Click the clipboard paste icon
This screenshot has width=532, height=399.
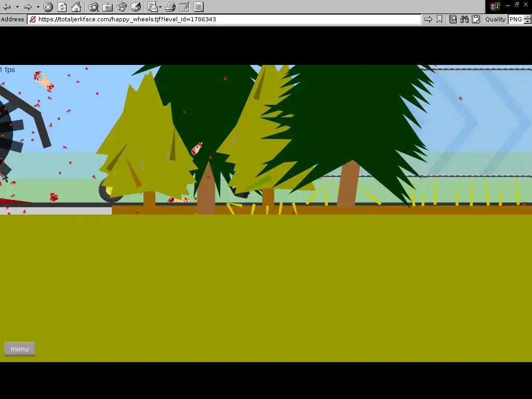click(476, 19)
